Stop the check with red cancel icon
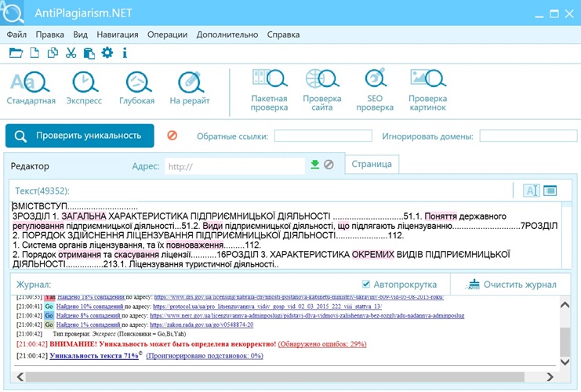Image resolution: width=581 pixels, height=392 pixels. [172, 136]
